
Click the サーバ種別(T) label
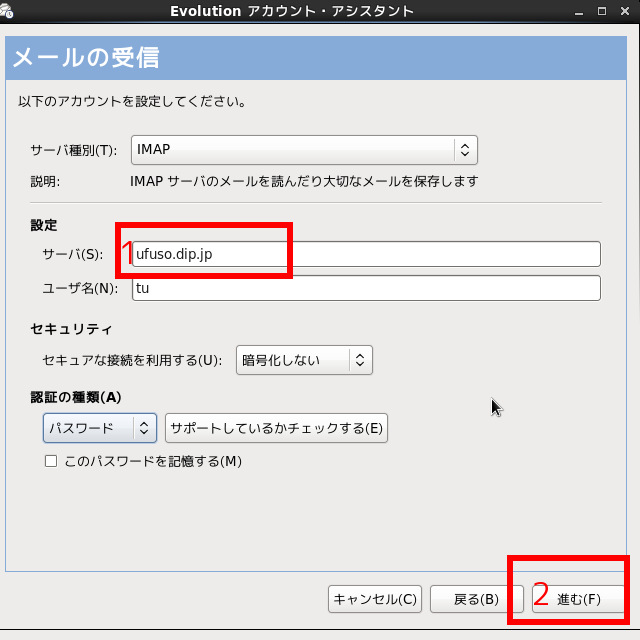tap(74, 150)
